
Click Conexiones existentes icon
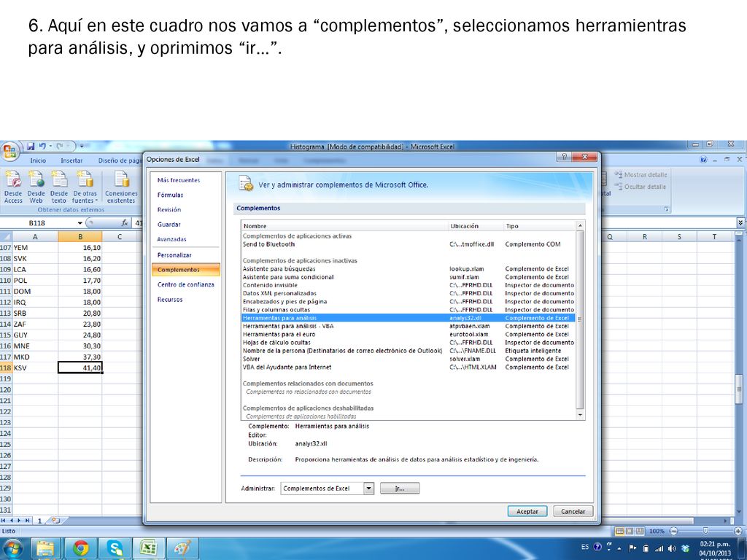[121, 186]
